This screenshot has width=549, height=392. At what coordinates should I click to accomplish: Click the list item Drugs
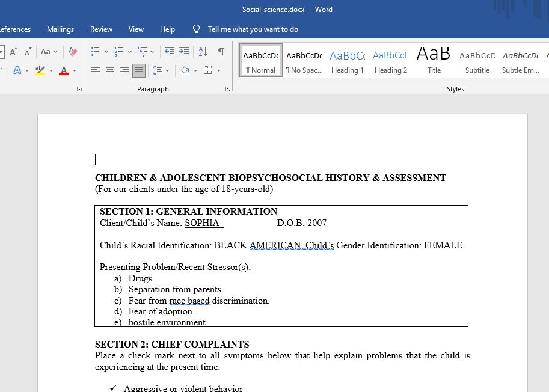[141, 278]
